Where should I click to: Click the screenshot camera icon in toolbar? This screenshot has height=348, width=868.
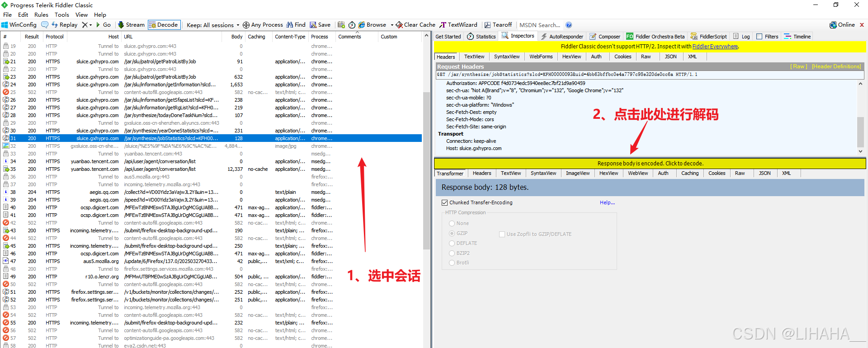(x=341, y=25)
